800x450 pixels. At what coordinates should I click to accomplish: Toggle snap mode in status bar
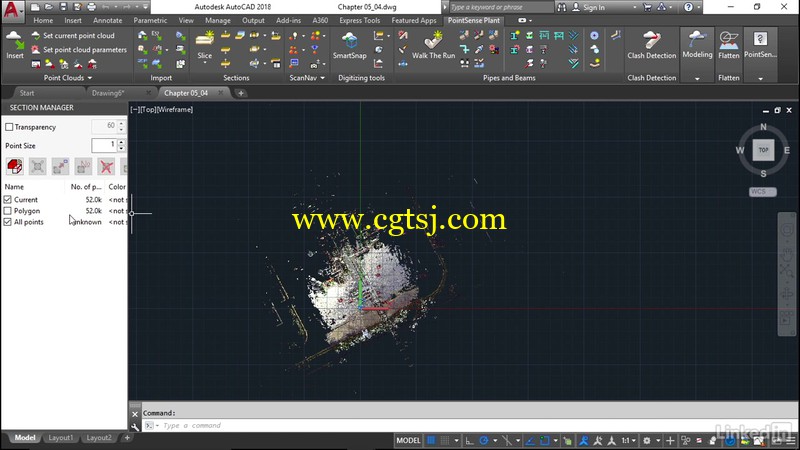click(x=445, y=440)
